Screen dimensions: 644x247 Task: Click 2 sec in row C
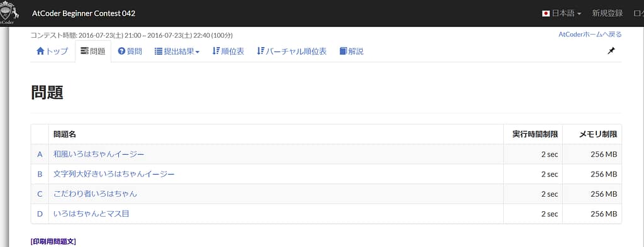(550, 194)
